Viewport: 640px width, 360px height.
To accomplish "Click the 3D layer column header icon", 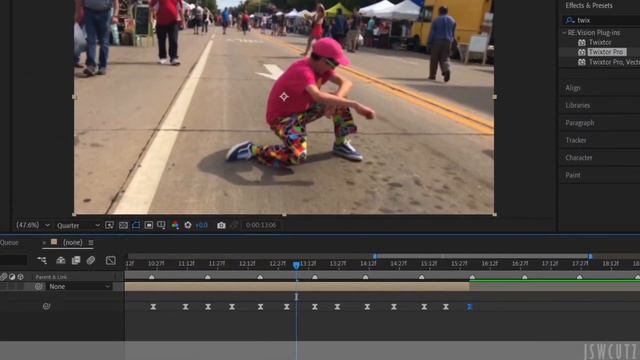I will [20, 277].
